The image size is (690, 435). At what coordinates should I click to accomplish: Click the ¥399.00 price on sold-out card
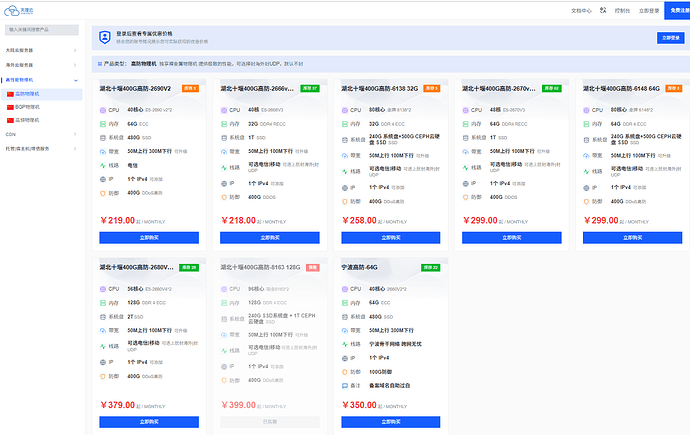click(238, 405)
